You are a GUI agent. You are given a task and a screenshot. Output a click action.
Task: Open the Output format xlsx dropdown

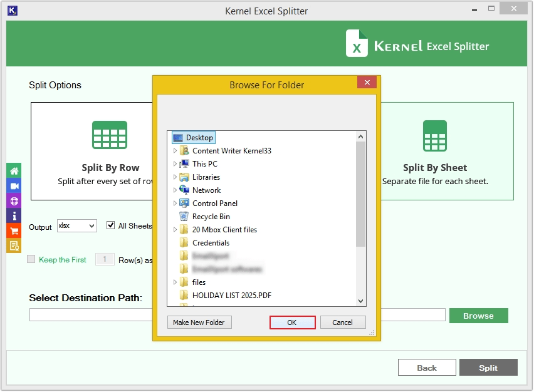pos(77,225)
